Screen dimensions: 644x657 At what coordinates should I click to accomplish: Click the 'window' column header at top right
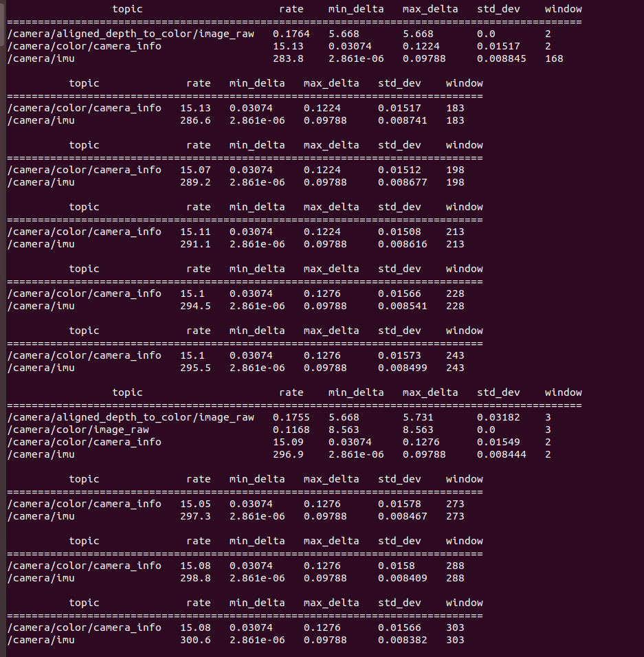click(564, 9)
